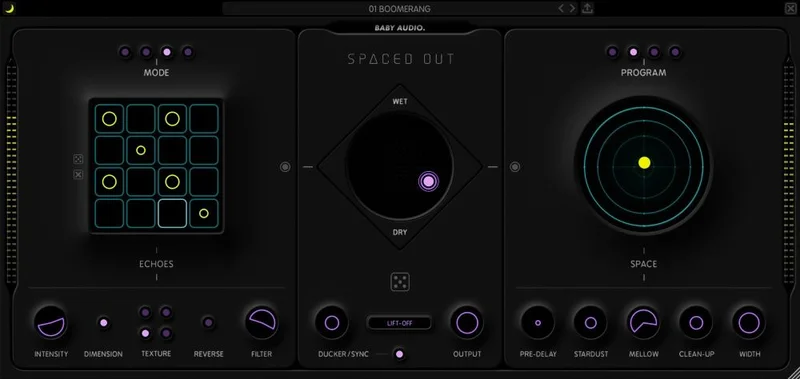800x379 pixels.
Task: Click the LIFT-OFF button
Action: click(x=399, y=323)
